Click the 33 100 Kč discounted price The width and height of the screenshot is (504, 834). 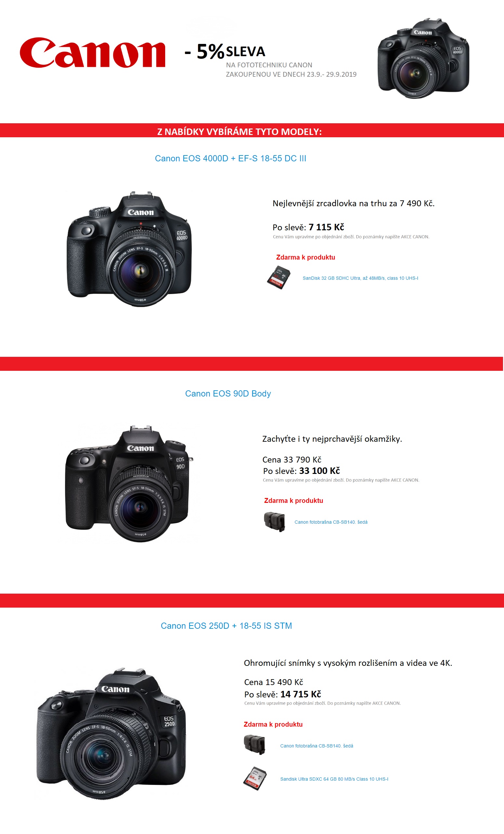coord(319,471)
